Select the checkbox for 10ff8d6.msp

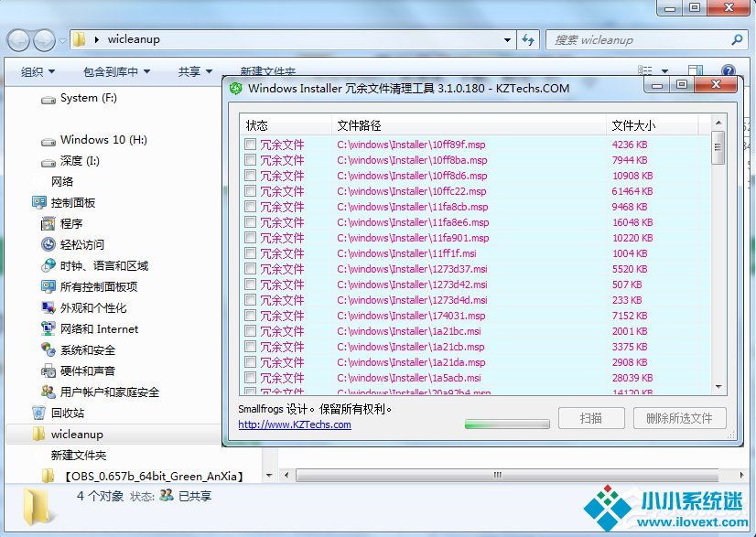click(x=250, y=175)
